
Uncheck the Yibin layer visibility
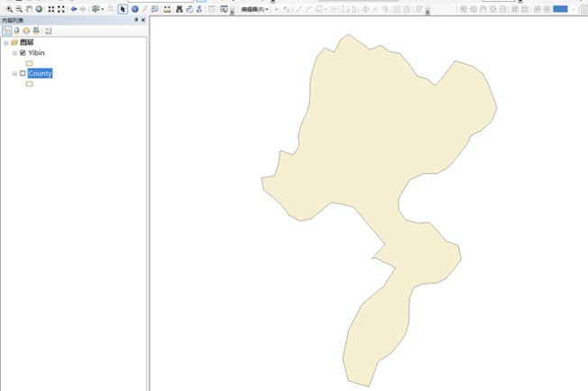(x=23, y=53)
